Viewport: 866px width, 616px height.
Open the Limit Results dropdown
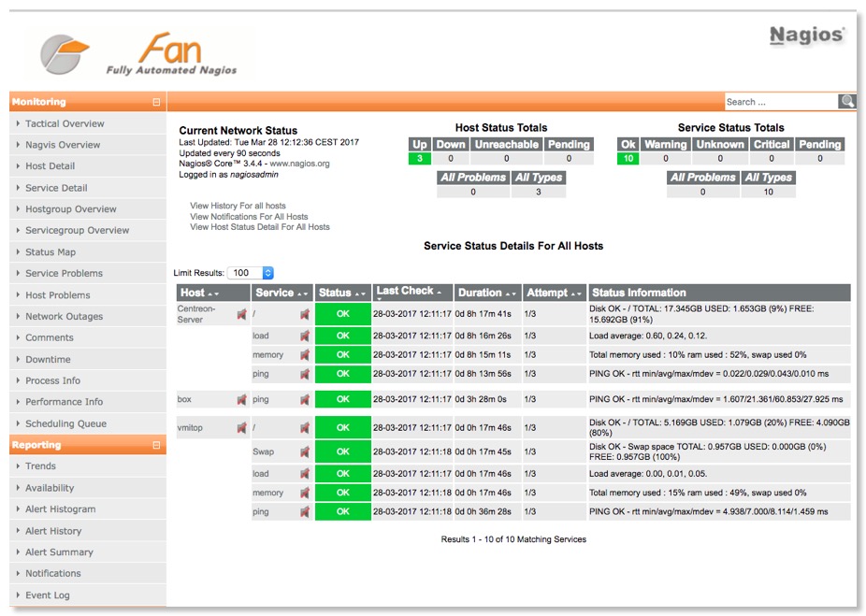click(253, 273)
